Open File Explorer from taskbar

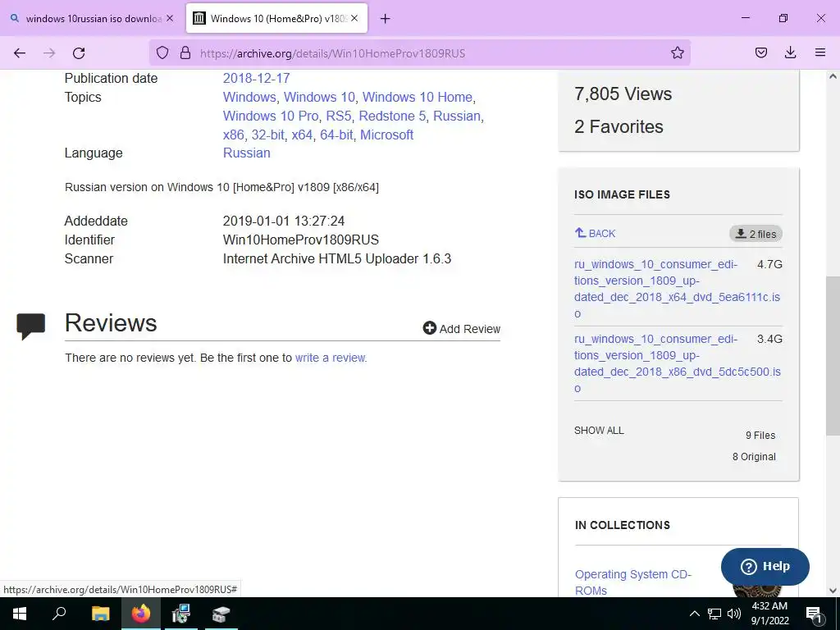(x=101, y=614)
